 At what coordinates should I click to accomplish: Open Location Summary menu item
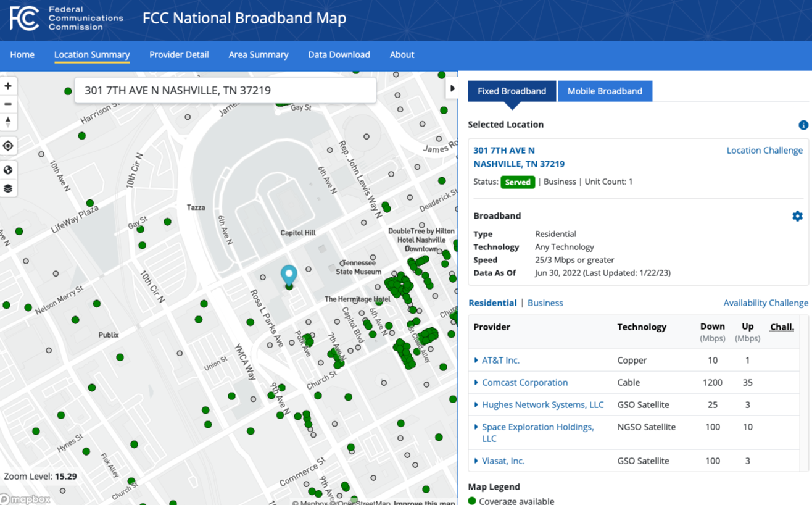[92, 55]
